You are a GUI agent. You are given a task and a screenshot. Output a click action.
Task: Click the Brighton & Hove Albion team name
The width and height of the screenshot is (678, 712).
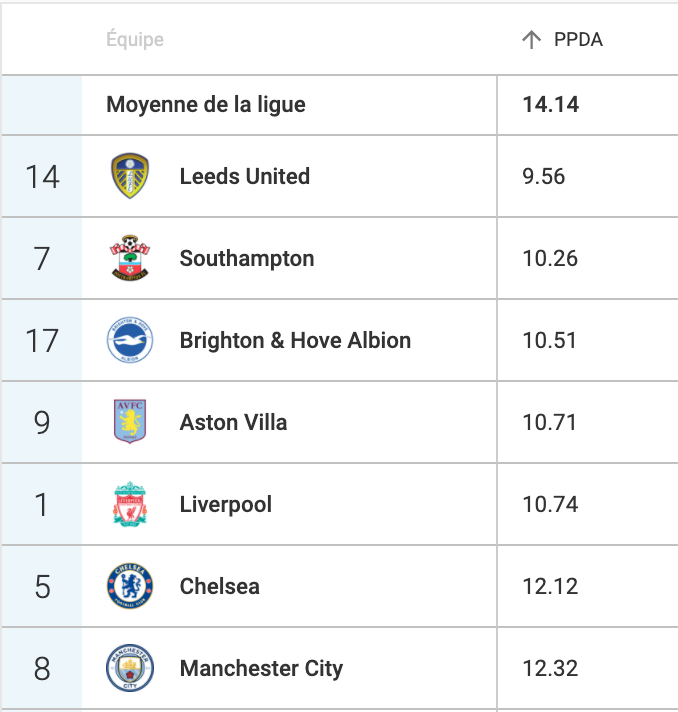coord(295,340)
